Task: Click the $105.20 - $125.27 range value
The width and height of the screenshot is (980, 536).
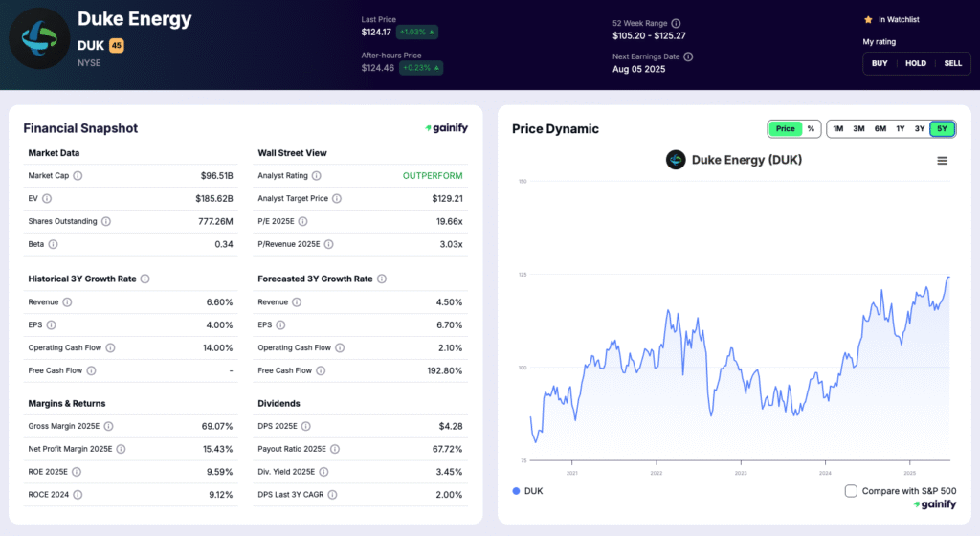Action: click(x=649, y=36)
